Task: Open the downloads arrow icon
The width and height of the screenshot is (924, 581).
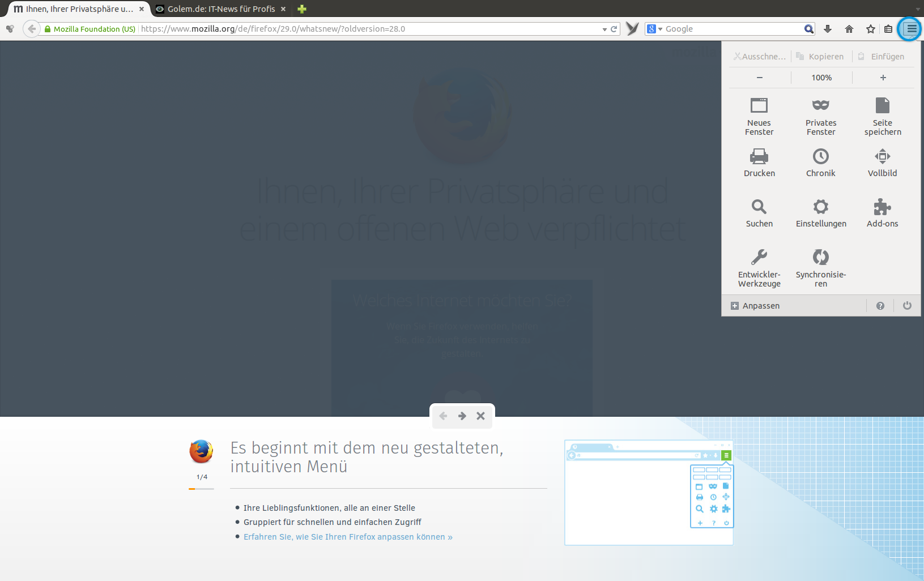Action: (x=828, y=29)
